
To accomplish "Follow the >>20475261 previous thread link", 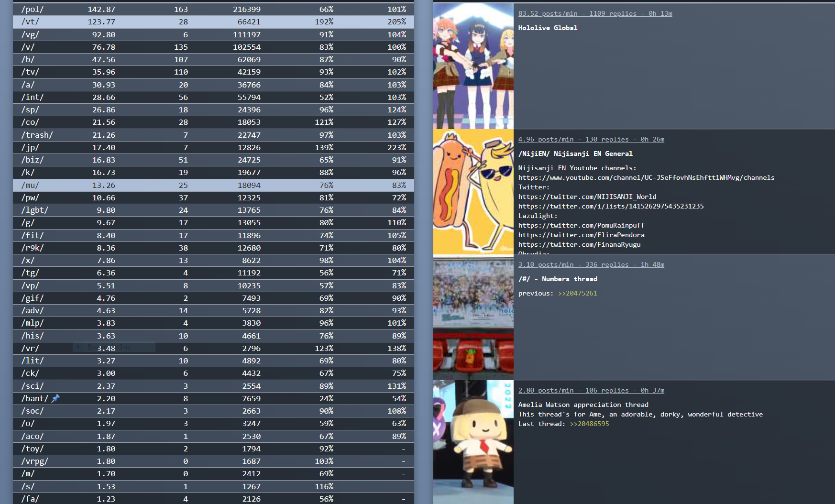I will [577, 293].
